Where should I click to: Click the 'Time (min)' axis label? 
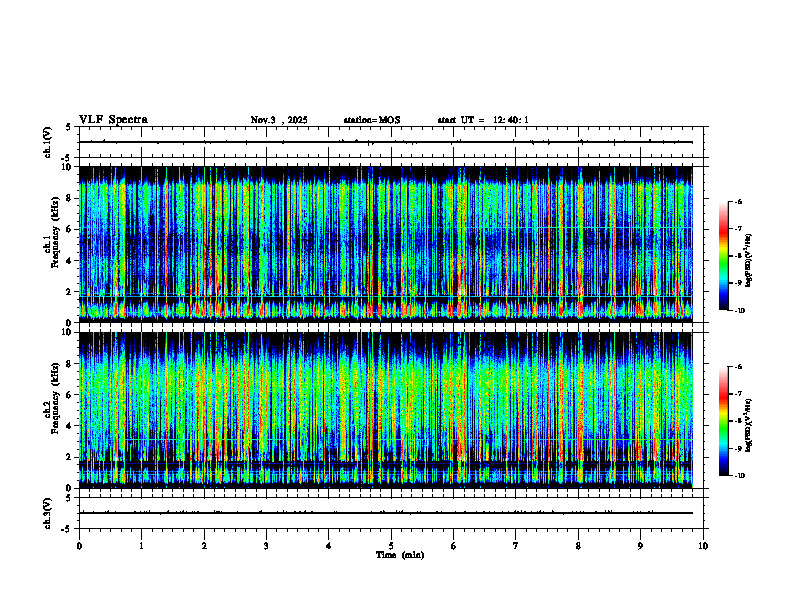(400, 555)
